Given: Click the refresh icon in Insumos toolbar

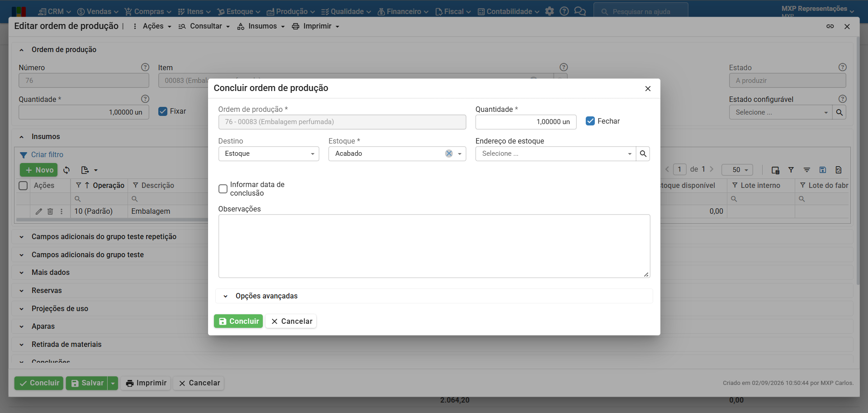Looking at the screenshot, I should point(66,170).
